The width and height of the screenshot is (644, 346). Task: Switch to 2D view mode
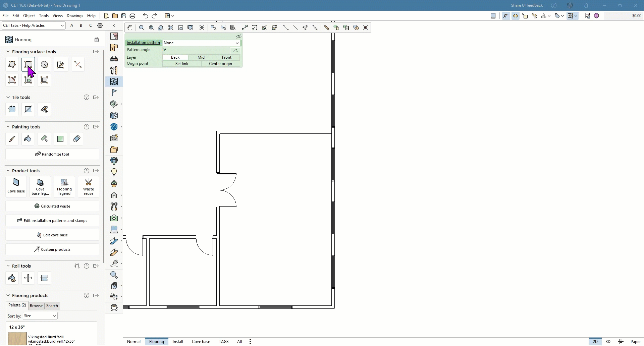tap(595, 342)
